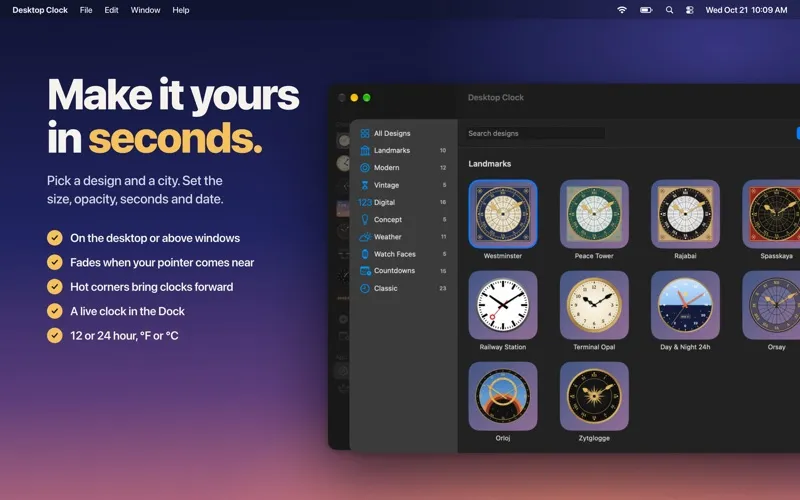The image size is (800, 500).
Task: Open the Wi-Fi status icon in menu bar
Action: coord(621,10)
